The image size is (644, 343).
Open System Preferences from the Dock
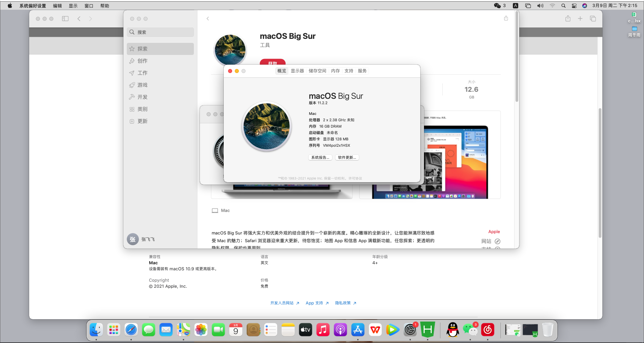(410, 330)
